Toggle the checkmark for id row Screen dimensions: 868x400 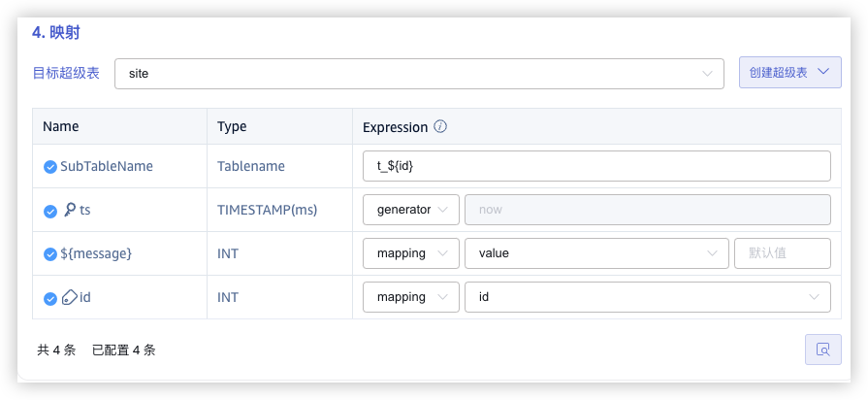tap(49, 298)
